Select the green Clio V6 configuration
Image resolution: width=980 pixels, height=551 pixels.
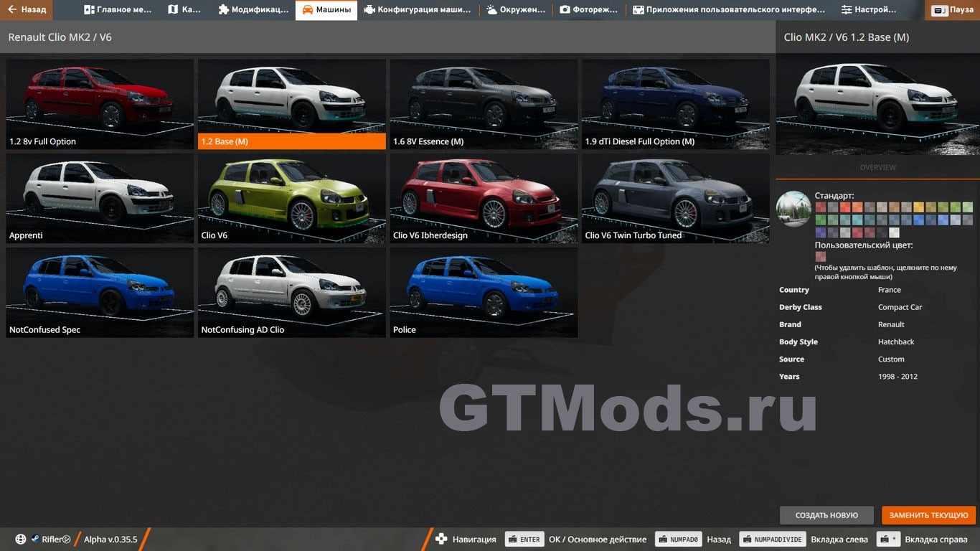[x=292, y=198]
